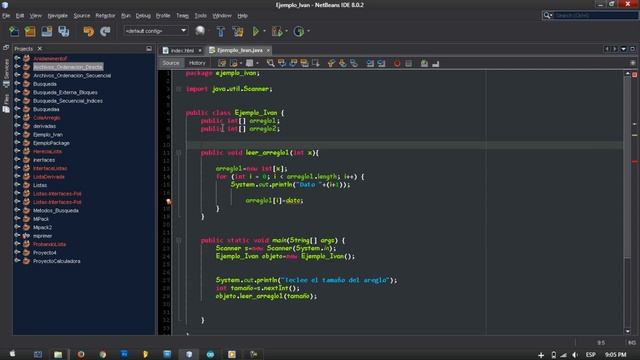
Task: Switch to the index.html tab
Action: [182, 50]
